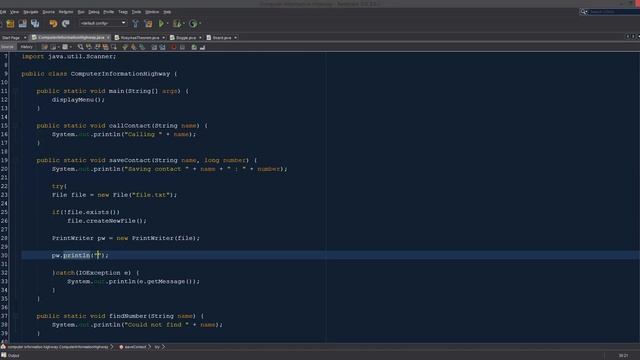Toggle to Source view of the editor

click(x=7, y=47)
